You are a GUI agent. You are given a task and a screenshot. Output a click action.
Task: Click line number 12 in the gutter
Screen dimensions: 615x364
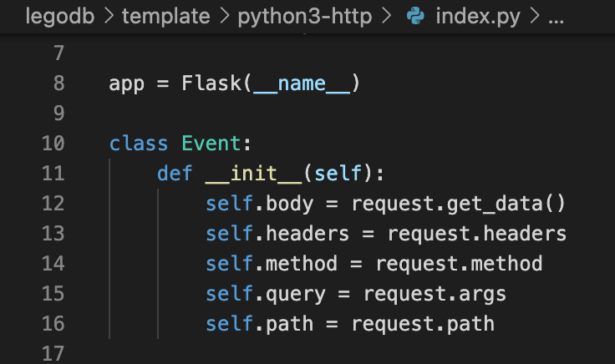point(53,204)
